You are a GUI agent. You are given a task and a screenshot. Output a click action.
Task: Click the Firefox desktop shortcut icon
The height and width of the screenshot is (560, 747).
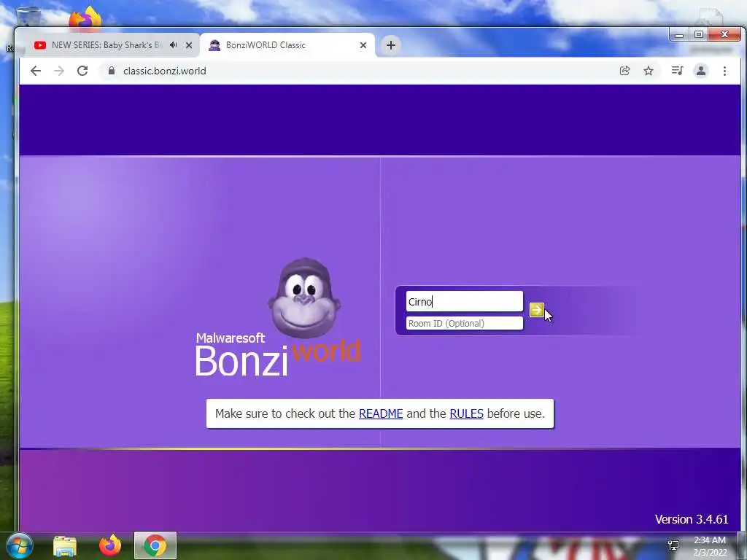86,18
